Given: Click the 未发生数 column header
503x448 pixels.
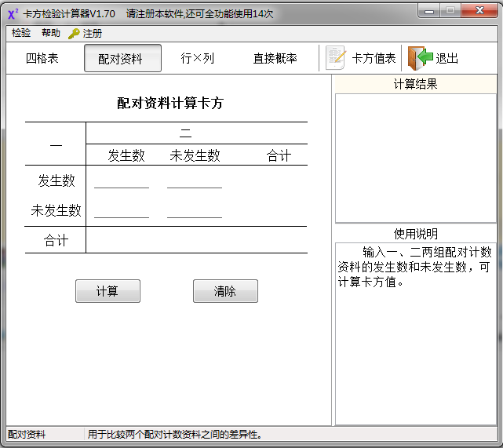Looking at the screenshot, I should [195, 155].
